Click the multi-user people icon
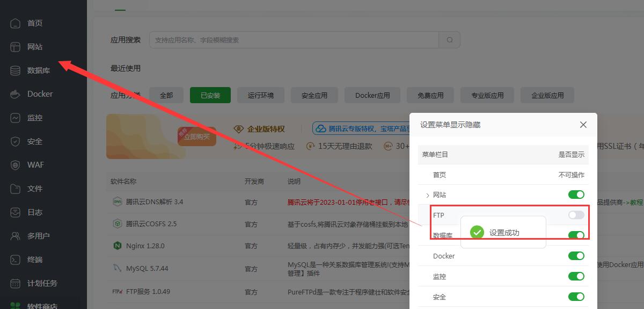Viewport: 644px width, 309px height. coord(16,236)
